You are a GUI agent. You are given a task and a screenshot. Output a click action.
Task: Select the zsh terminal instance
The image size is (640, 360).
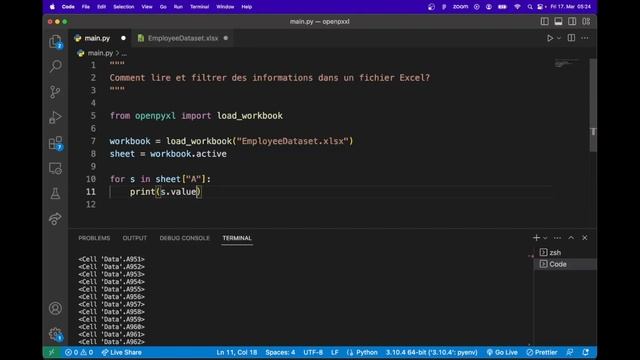(565, 253)
